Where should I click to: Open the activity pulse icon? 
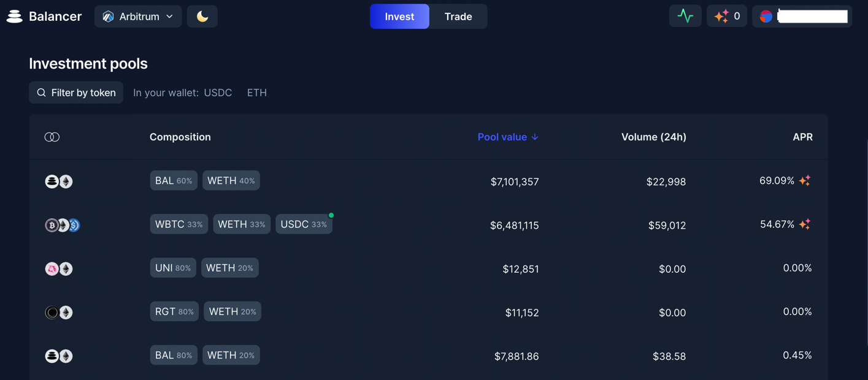point(685,17)
